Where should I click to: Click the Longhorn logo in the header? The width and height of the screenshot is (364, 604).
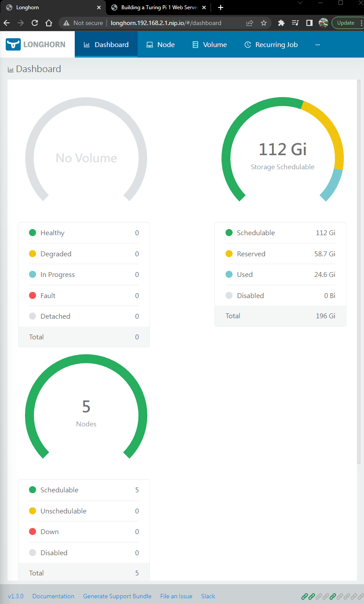point(36,44)
